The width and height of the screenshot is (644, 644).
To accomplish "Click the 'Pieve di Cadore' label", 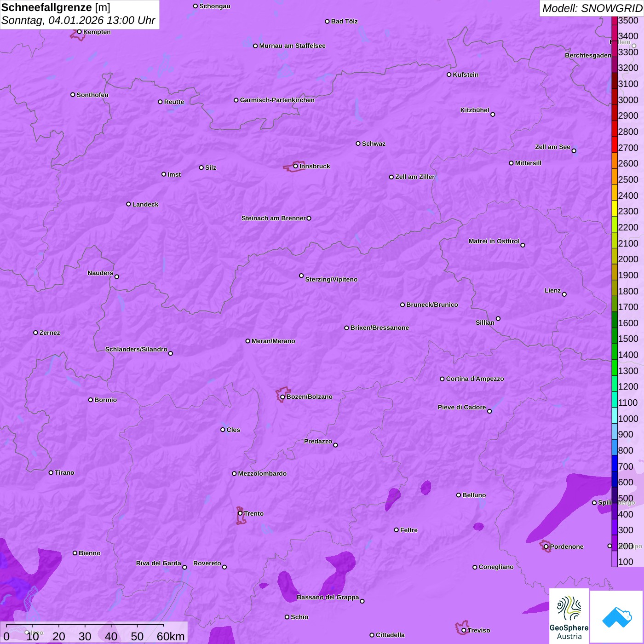I will pos(462,407).
